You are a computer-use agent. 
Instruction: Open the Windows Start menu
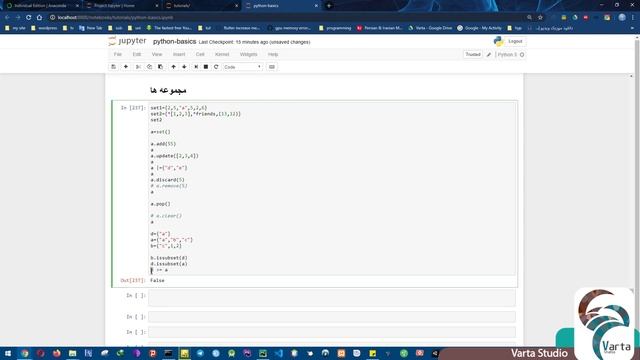pyautogui.click(x=8, y=353)
